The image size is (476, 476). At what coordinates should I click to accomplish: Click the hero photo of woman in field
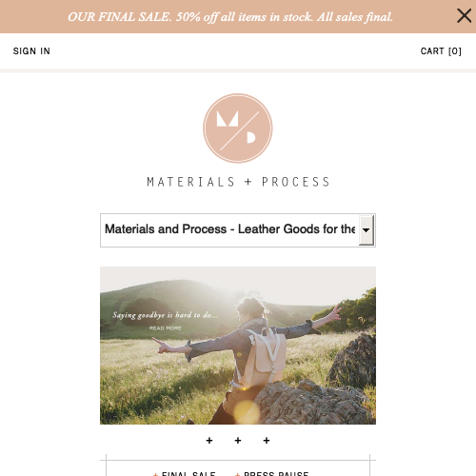238,346
